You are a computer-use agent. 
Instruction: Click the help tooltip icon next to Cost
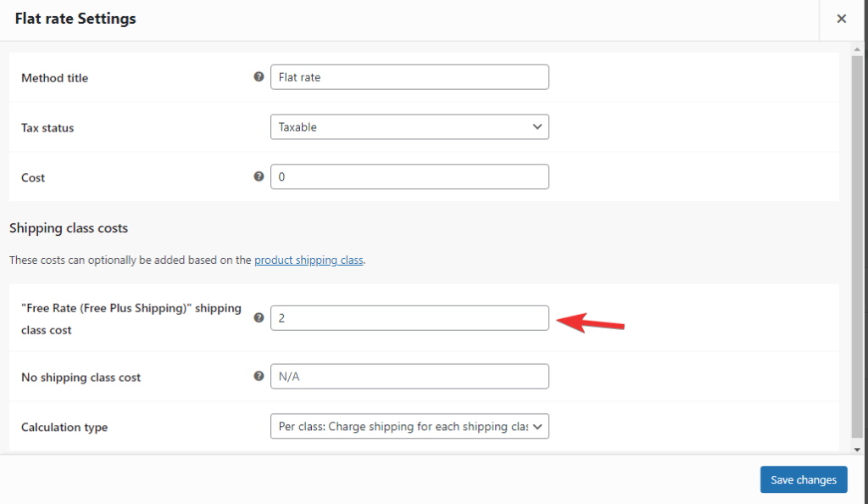(259, 176)
